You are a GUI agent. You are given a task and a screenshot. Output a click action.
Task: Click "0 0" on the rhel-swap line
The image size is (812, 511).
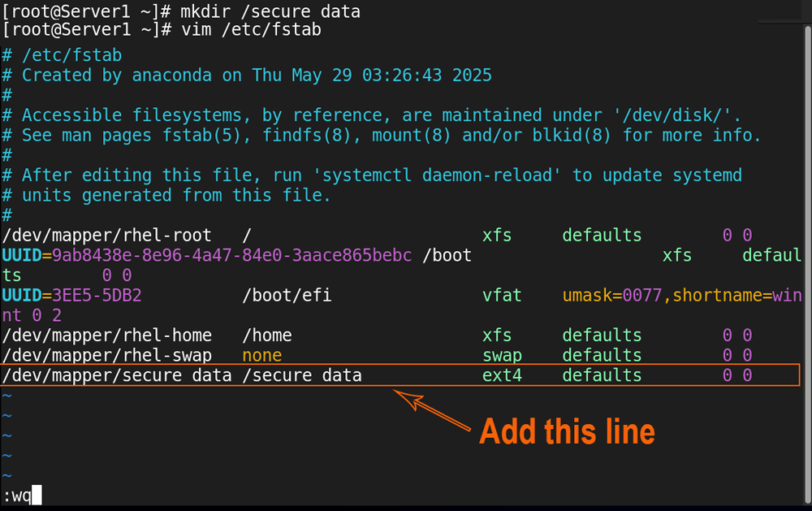(737, 356)
